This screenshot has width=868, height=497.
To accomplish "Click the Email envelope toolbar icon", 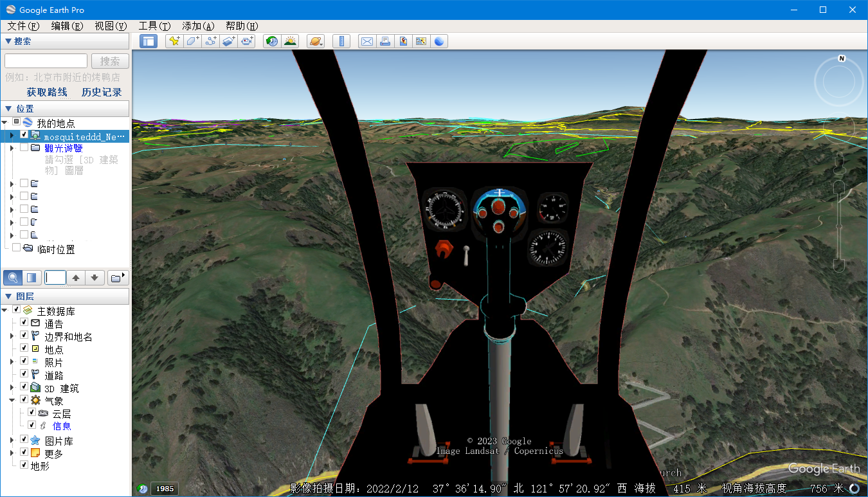I will (x=367, y=41).
